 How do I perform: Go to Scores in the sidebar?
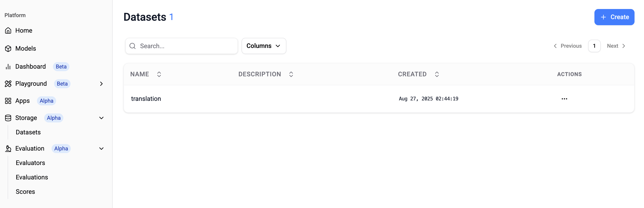25,192
